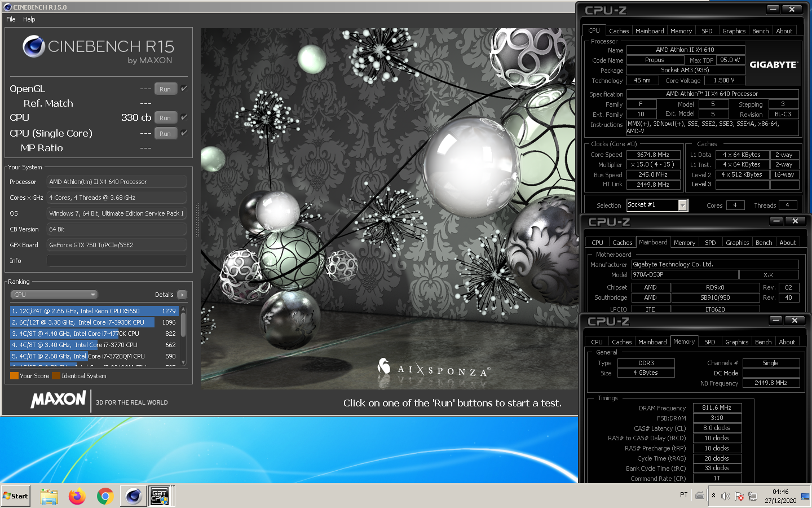Viewport: 812px width, 508px height.
Task: Click the Cinebench R15 sphere logo
Action: [34, 46]
